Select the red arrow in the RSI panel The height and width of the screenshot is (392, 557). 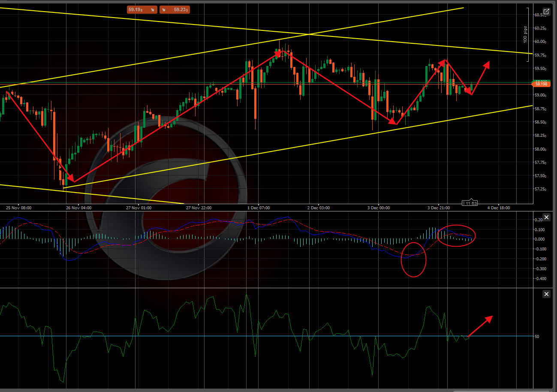(480, 326)
